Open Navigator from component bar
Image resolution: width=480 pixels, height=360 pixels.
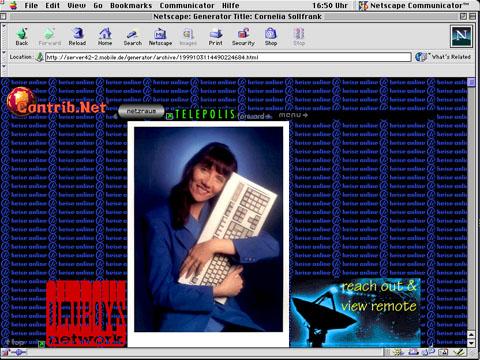(397, 352)
